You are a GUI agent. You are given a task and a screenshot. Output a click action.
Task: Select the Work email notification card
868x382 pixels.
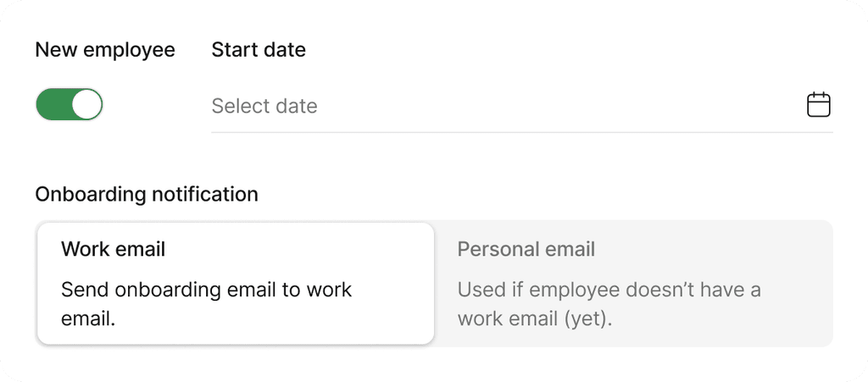tap(236, 284)
